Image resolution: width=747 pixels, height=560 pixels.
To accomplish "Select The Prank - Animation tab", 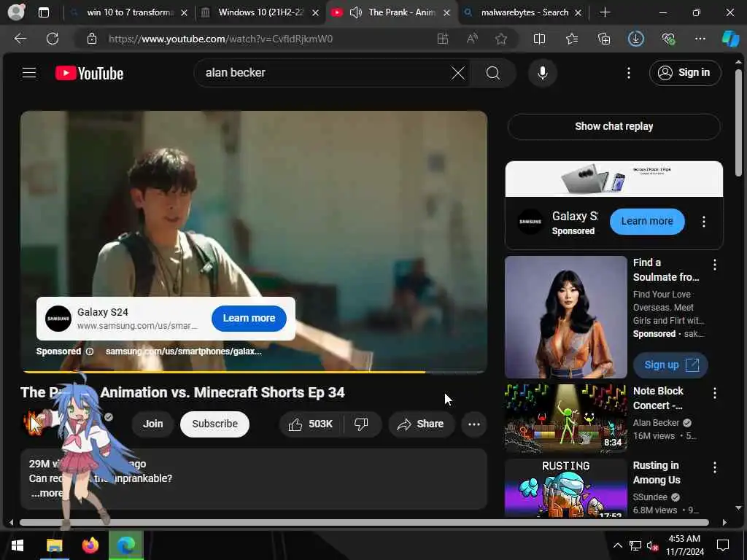I will coord(401,12).
